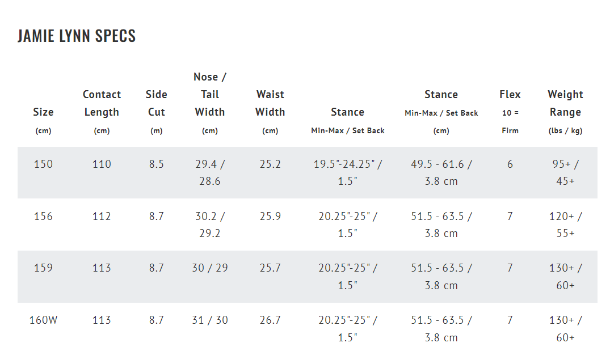Click the 26.7 waist width value
Image resolution: width=610 pixels, height=364 pixels.
click(270, 320)
